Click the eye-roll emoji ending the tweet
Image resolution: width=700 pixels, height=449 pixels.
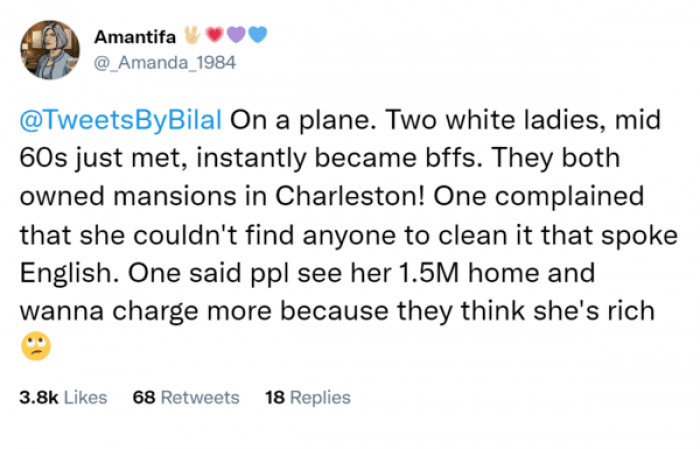pyautogui.click(x=34, y=346)
